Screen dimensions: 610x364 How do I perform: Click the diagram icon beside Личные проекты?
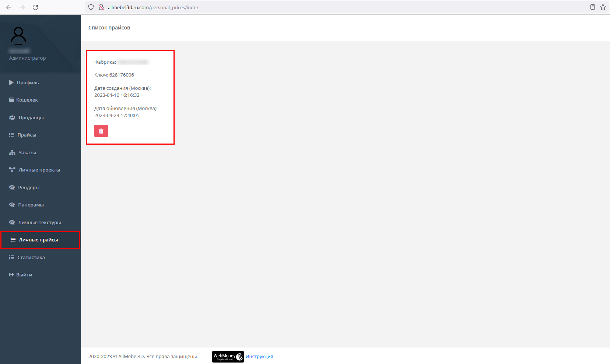pos(12,170)
